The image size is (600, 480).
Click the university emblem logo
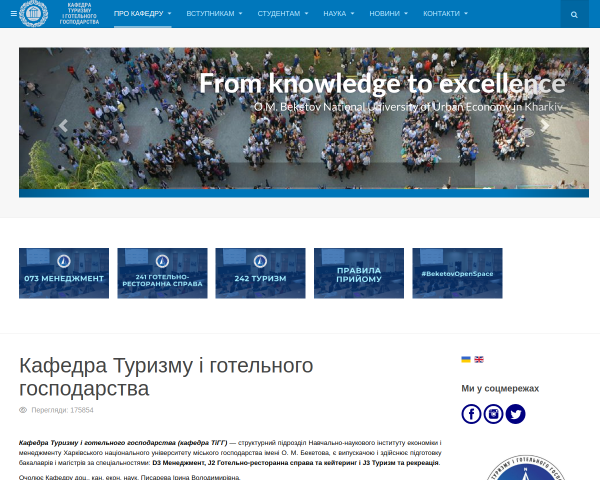[34, 14]
